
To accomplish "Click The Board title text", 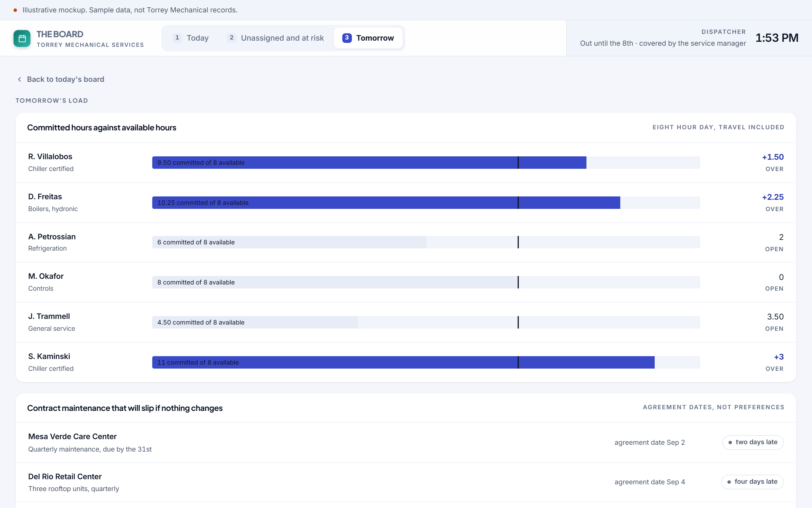I will pyautogui.click(x=60, y=34).
